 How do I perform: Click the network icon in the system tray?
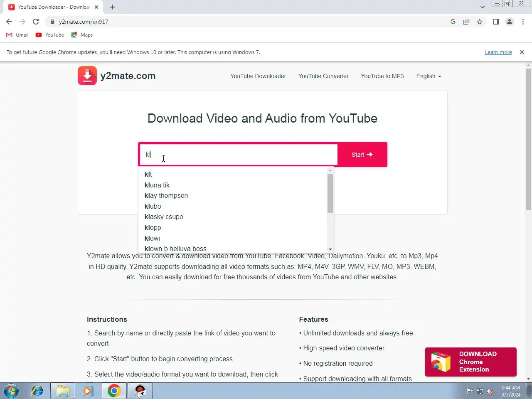pyautogui.click(x=480, y=391)
